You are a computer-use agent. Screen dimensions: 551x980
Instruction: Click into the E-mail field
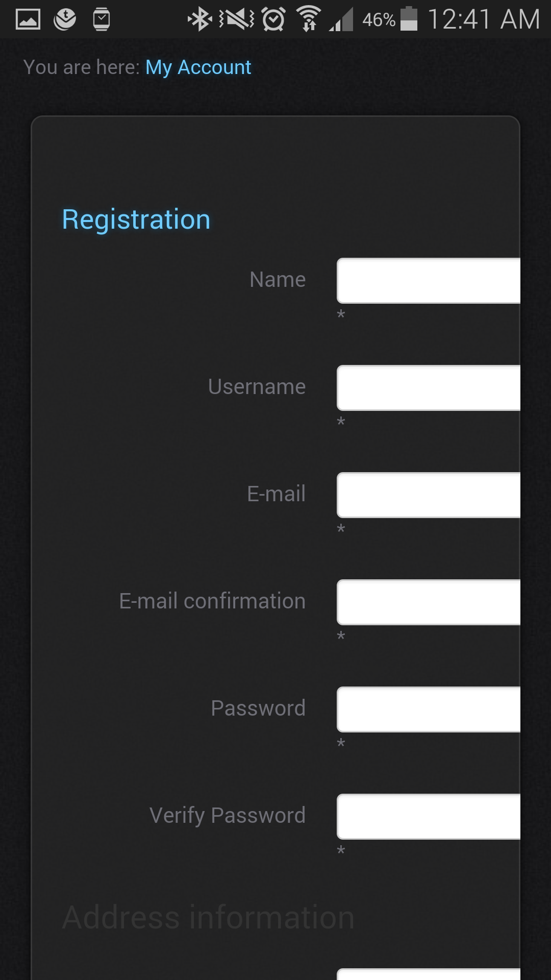429,495
